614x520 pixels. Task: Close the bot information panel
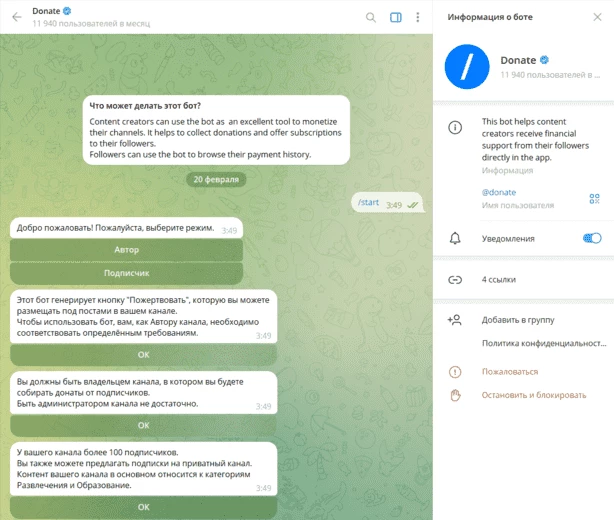tap(597, 17)
